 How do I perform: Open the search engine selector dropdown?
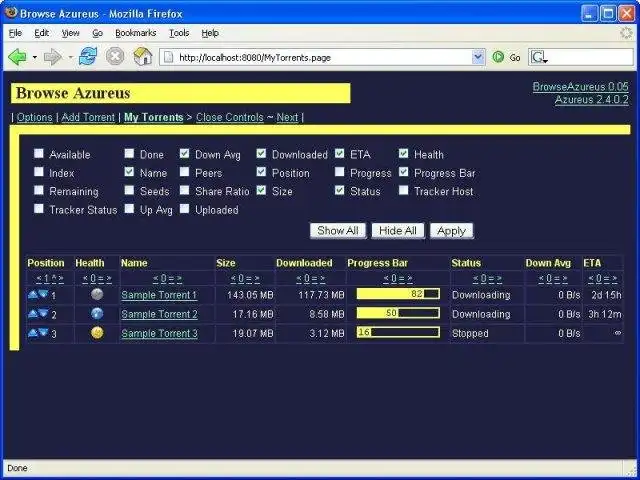pyautogui.click(x=539, y=58)
